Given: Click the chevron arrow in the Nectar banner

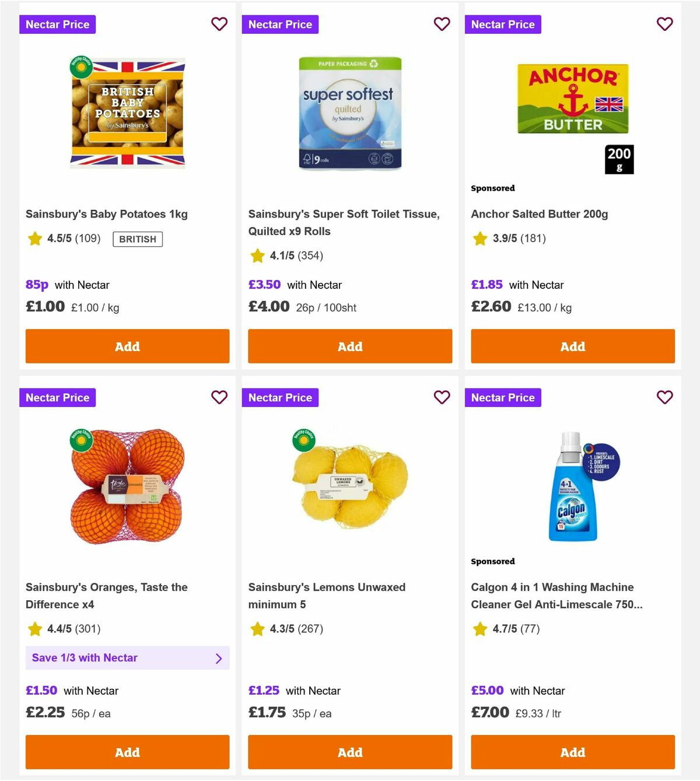Looking at the screenshot, I should click(x=219, y=658).
